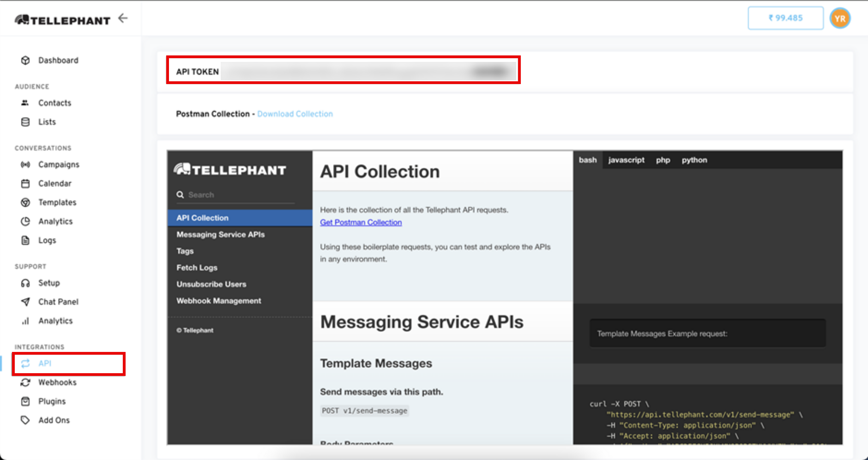The image size is (868, 460).
Task: Click the API Collection page heading
Action: [380, 171]
